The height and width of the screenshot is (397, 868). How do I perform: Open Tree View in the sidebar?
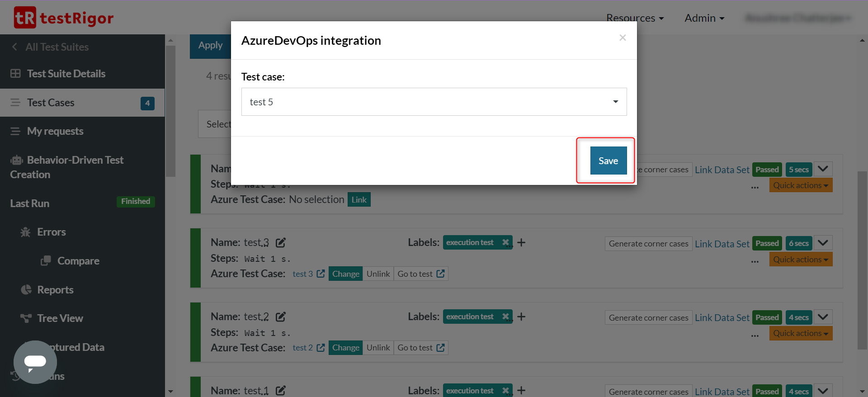[60, 318]
